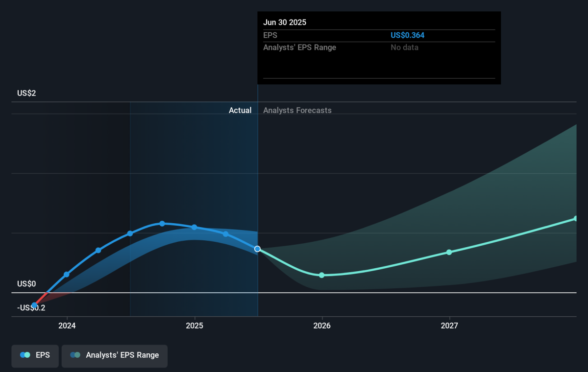This screenshot has width=588, height=372.
Task: Click the 'Analysts Forecasts' section label
Action: (297, 111)
